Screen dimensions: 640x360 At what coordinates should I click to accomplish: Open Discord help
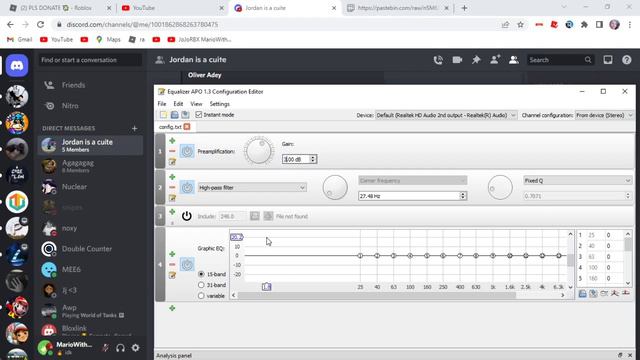tap(627, 60)
